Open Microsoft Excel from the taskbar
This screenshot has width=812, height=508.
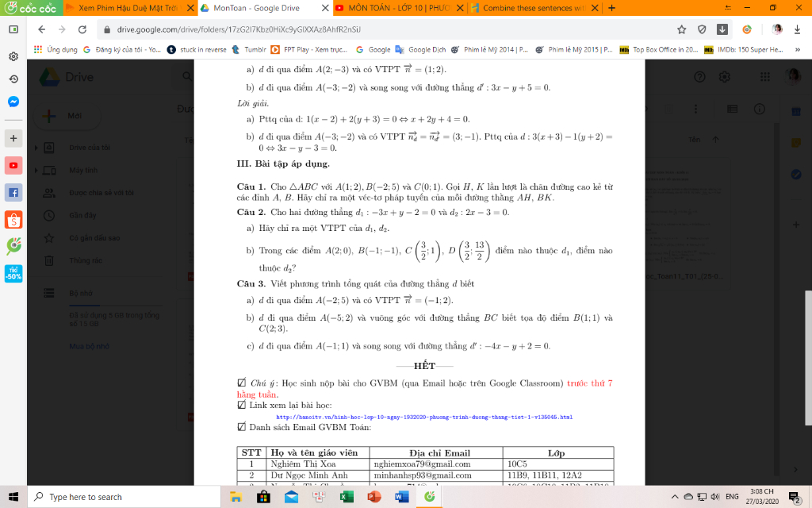pyautogui.click(x=347, y=497)
